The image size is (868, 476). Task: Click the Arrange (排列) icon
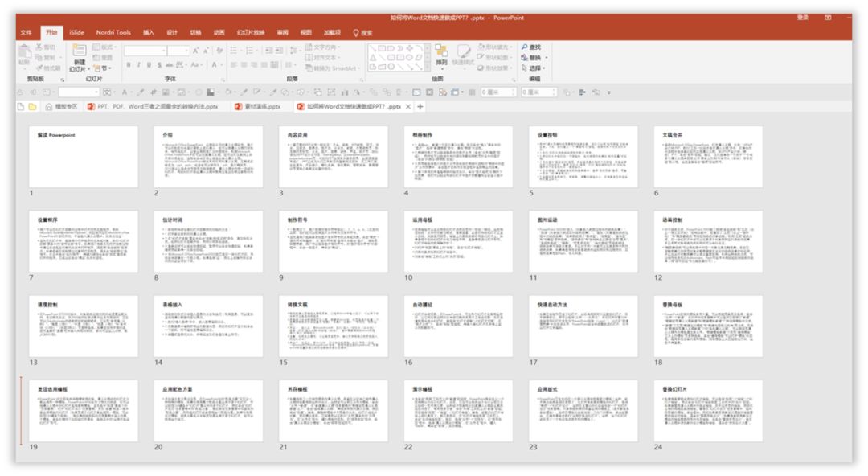coord(441,51)
